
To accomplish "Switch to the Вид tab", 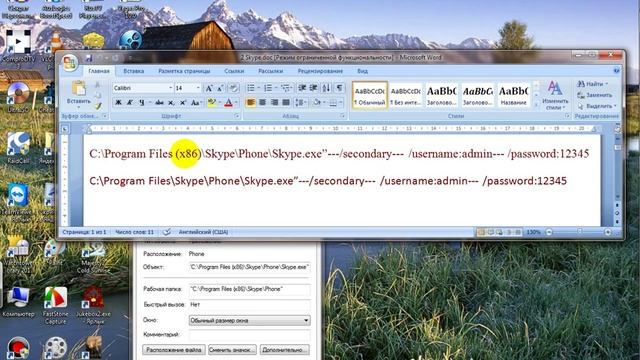I will [362, 71].
